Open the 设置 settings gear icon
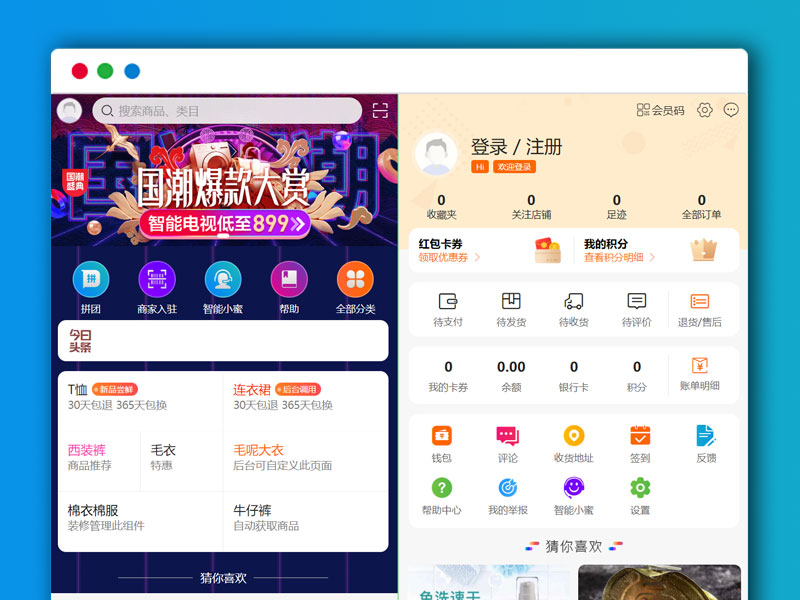The height and width of the screenshot is (600, 800). click(x=639, y=490)
